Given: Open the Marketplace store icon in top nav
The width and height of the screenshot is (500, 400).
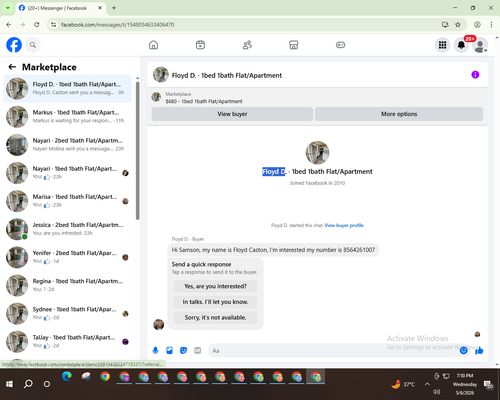Looking at the screenshot, I should [294, 45].
